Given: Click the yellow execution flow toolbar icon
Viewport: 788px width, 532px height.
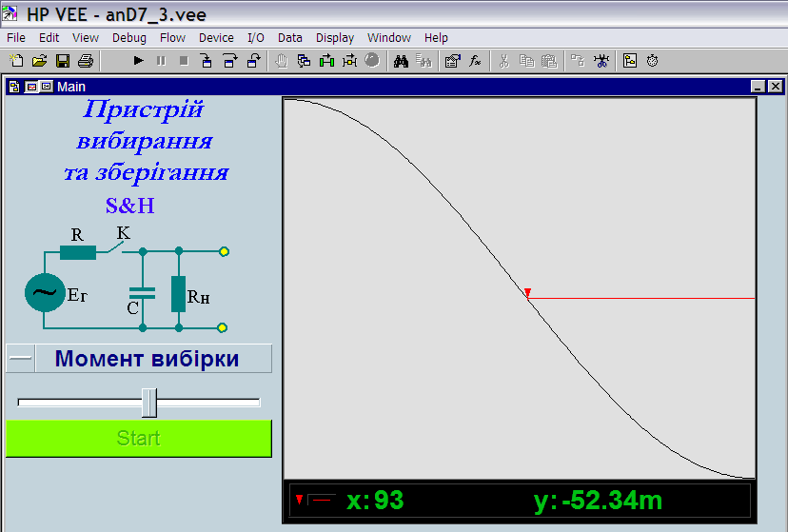Looking at the screenshot, I should click(349, 61).
